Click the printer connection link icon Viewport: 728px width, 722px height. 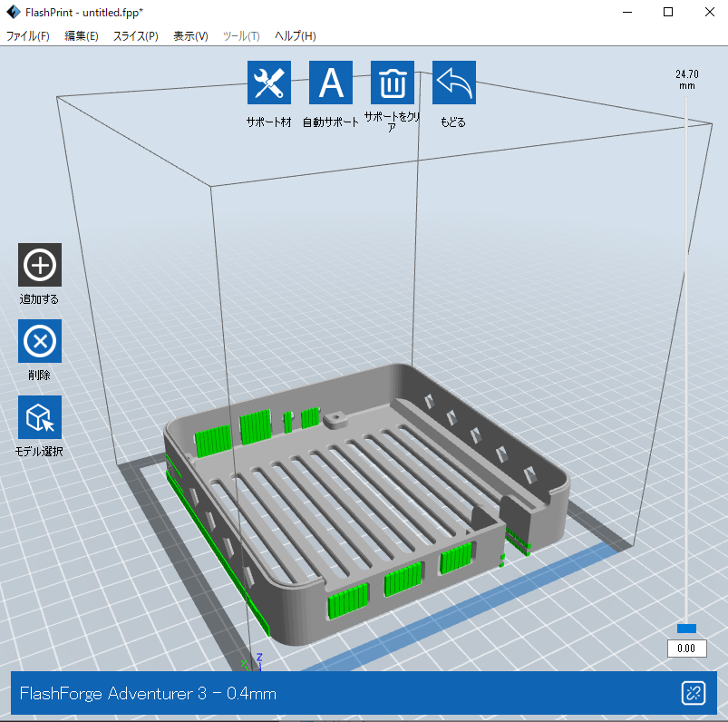[x=694, y=694]
